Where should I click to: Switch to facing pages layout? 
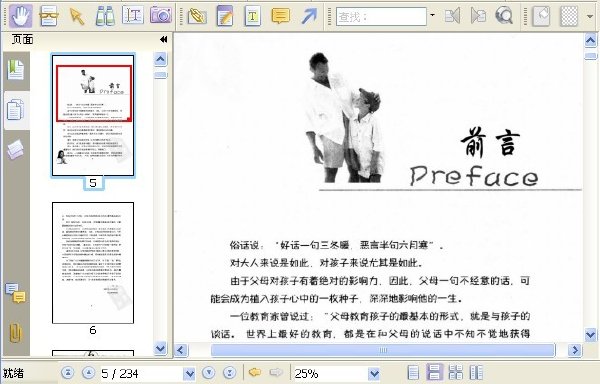[476, 373]
